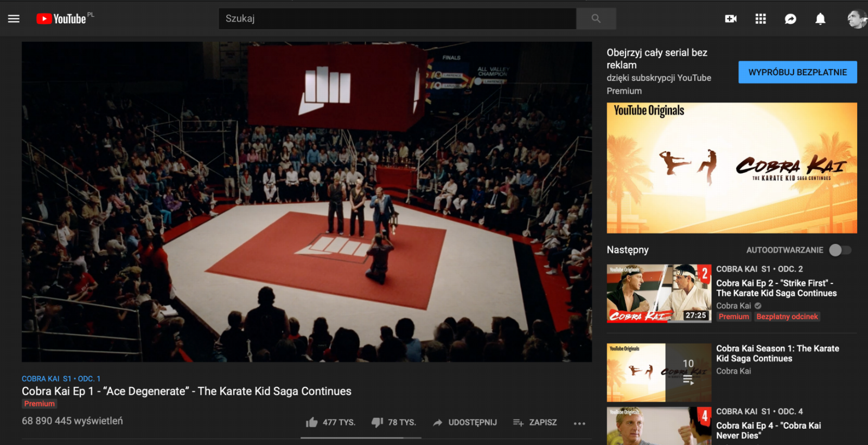868x445 pixels.
Task: Click the Bezpłatny odcinek badge
Action: pos(787,317)
